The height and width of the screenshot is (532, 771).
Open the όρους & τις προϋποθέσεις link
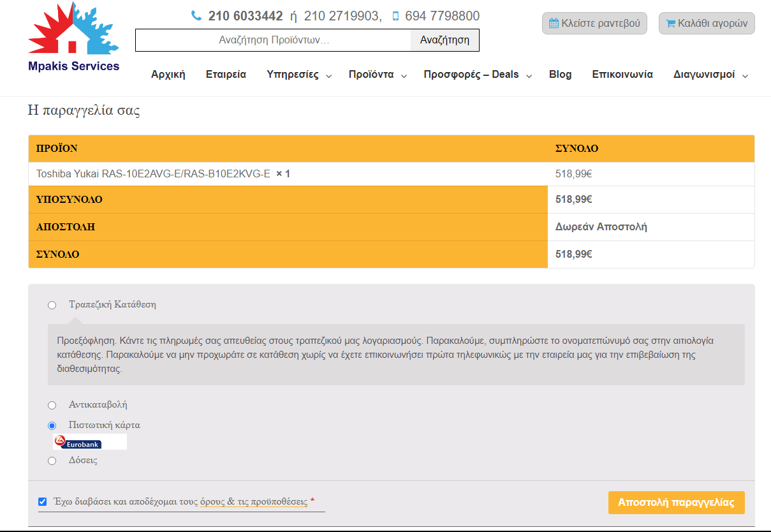254,502
